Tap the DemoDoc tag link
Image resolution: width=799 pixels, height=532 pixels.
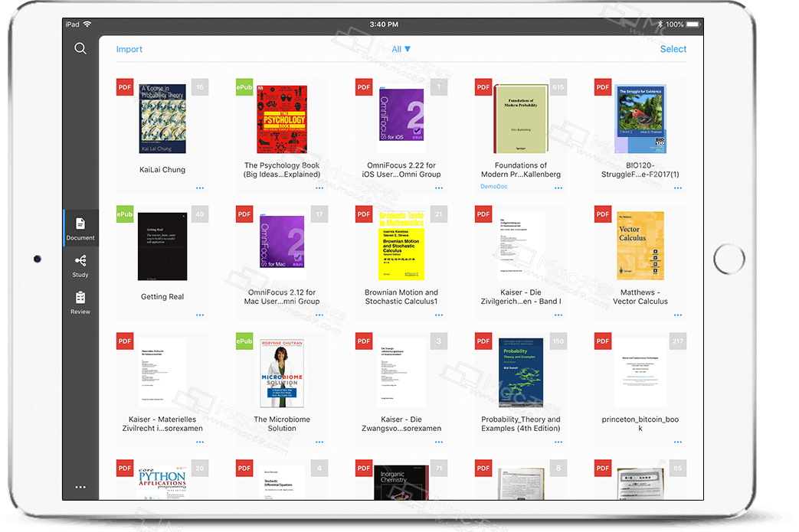[494, 187]
